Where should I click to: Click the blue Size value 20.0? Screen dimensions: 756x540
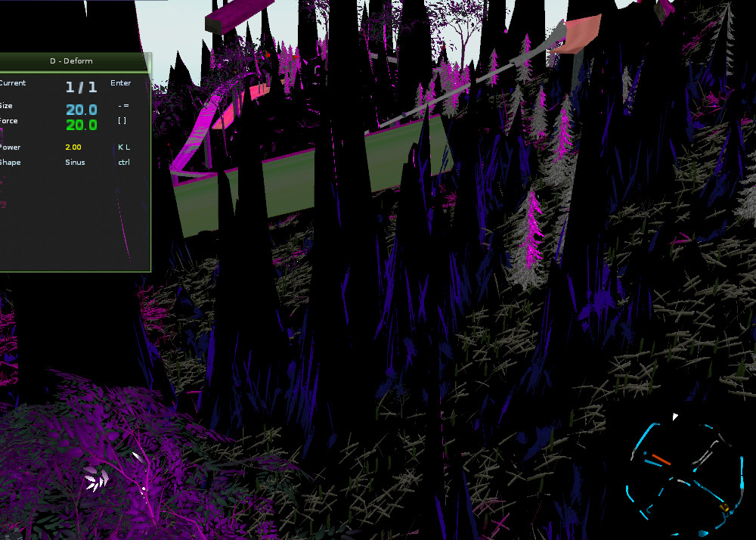[81, 110]
